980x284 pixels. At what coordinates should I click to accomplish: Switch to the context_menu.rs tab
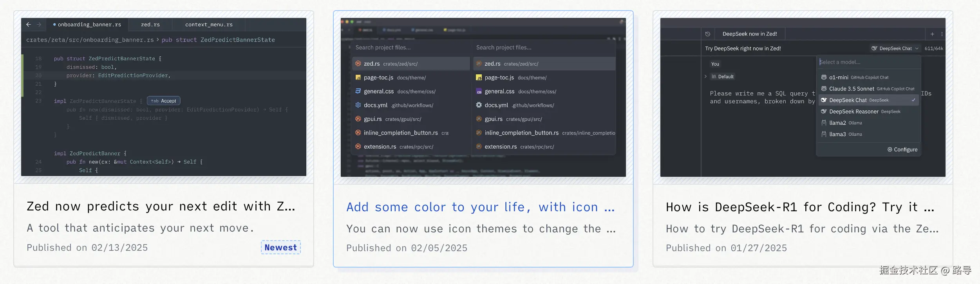209,24
